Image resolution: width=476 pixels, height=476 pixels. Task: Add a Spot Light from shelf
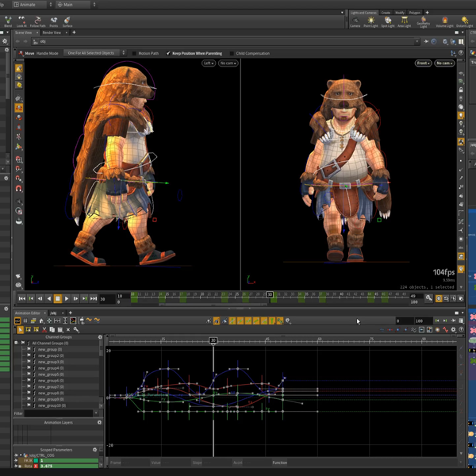point(388,21)
